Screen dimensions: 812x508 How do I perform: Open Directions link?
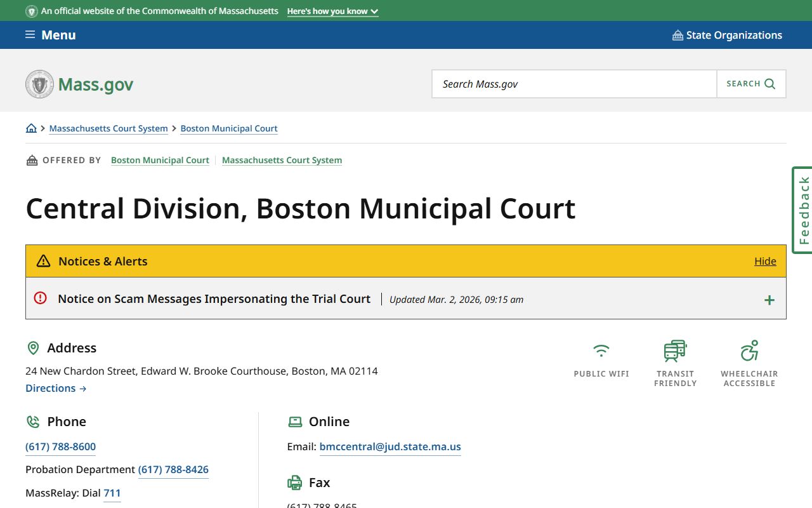click(x=56, y=388)
